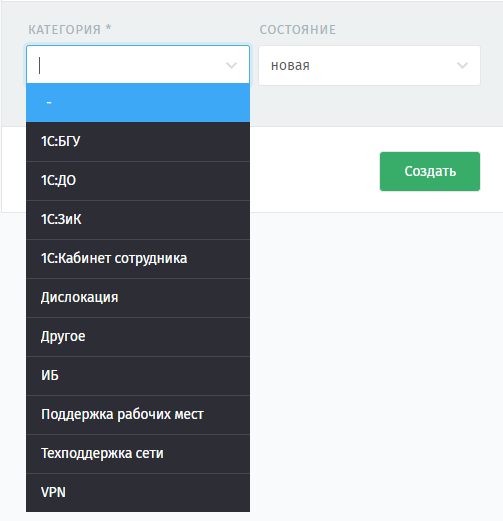Select the blank dash option

(138, 103)
